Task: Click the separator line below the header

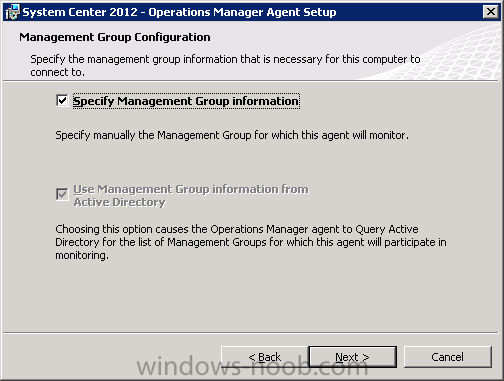Action: pyautogui.click(x=251, y=80)
